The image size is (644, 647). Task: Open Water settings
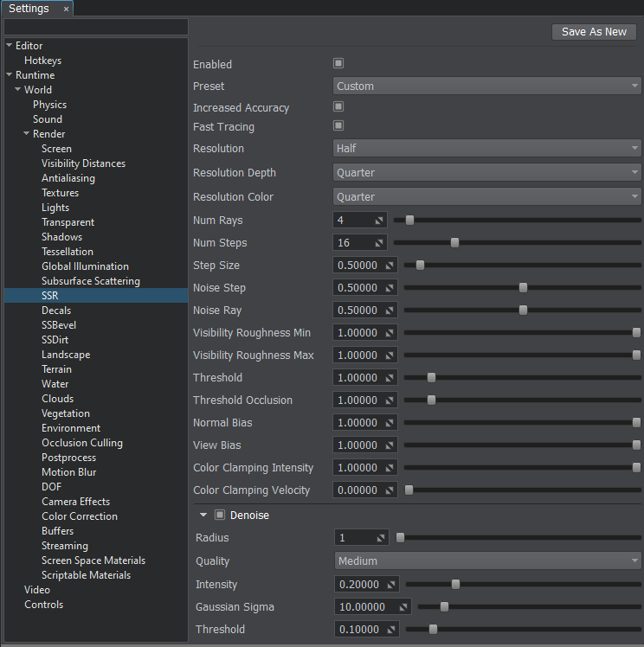point(55,384)
